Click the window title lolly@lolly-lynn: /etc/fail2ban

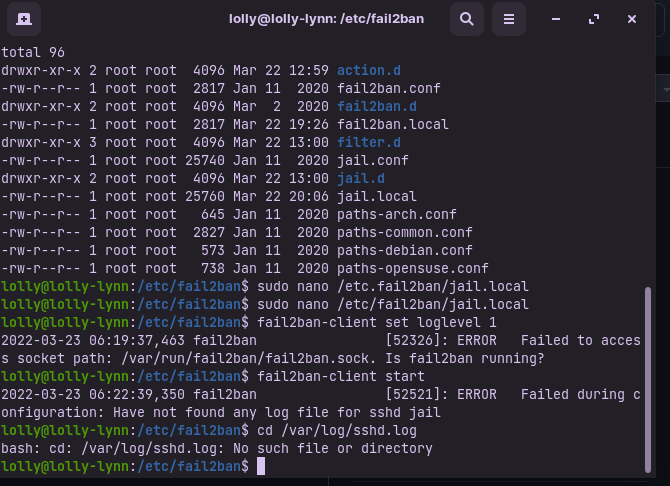[x=326, y=19]
